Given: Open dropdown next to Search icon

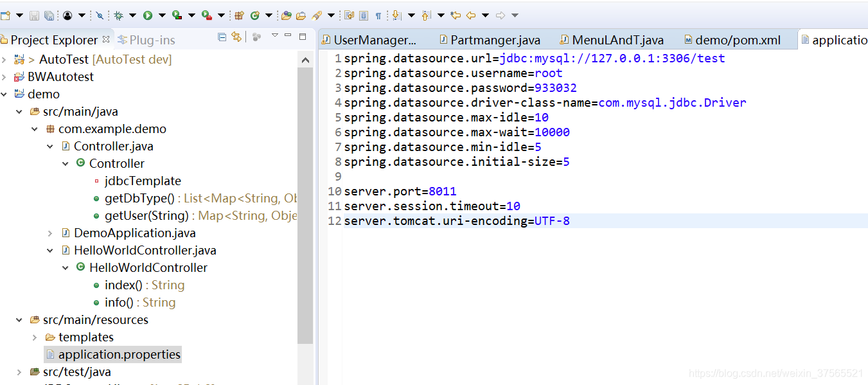Looking at the screenshot, I should click(331, 15).
